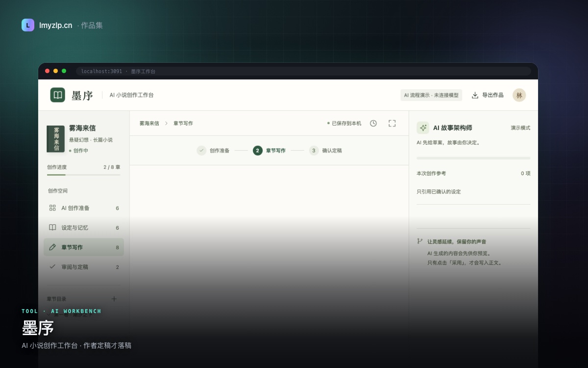Select AI 创作准备 in sidebar
588x368 pixels.
click(84, 208)
